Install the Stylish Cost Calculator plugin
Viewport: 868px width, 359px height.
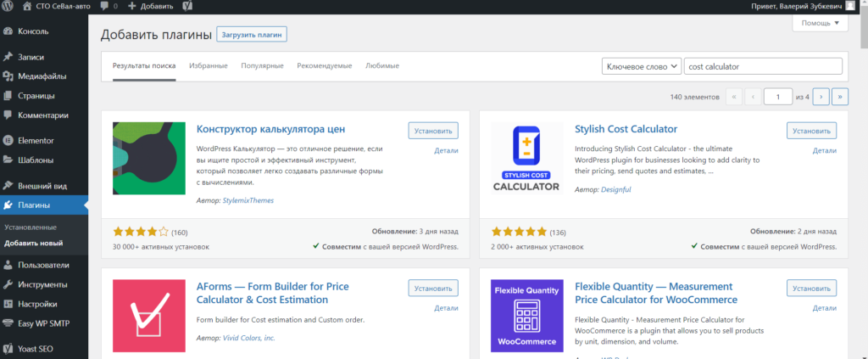pos(811,131)
